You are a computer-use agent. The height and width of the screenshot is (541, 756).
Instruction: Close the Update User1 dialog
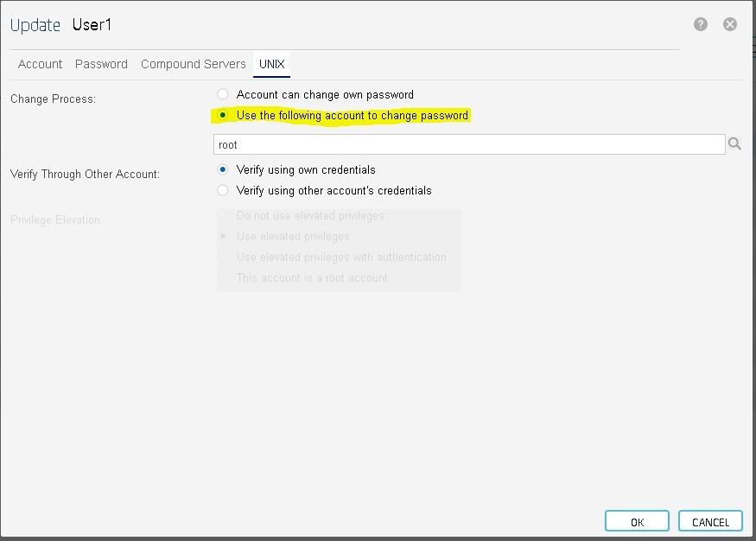point(730,24)
